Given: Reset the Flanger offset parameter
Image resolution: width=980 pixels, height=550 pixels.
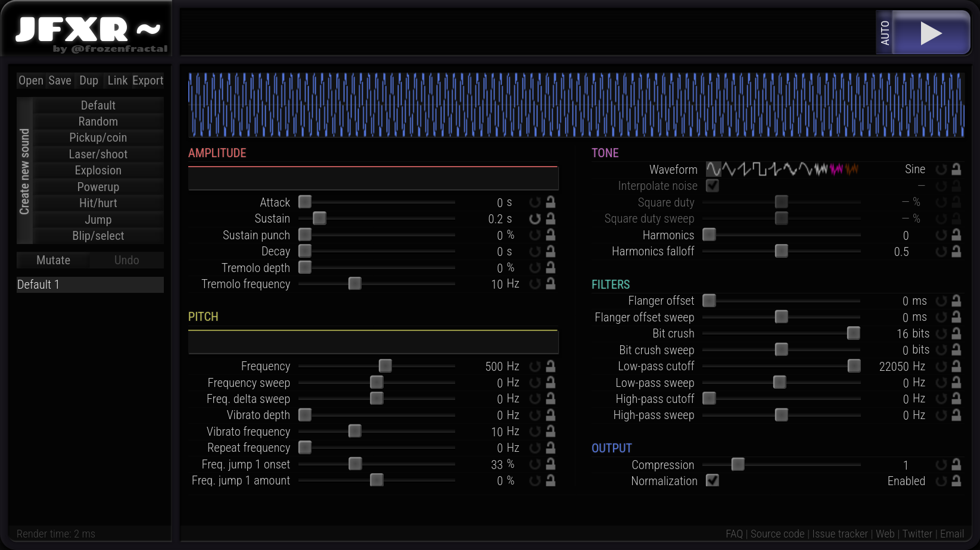Looking at the screenshot, I should click(941, 301).
